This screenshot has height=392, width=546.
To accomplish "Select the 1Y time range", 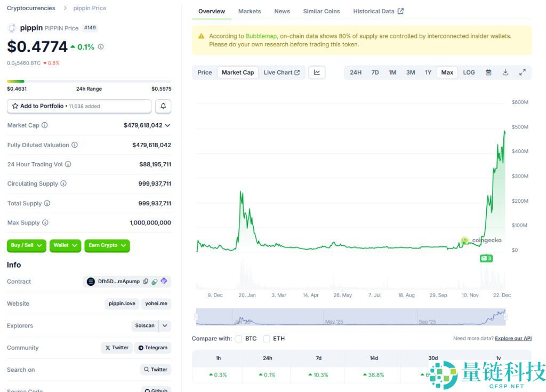I will coord(428,73).
